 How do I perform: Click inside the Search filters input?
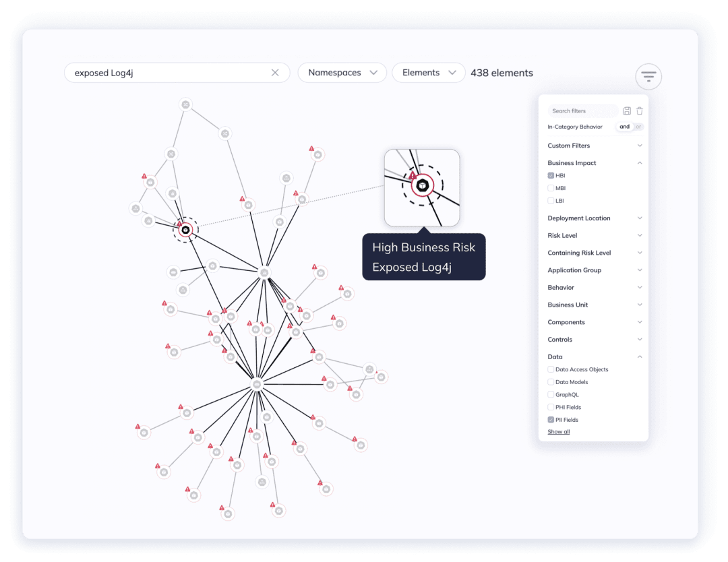583,111
